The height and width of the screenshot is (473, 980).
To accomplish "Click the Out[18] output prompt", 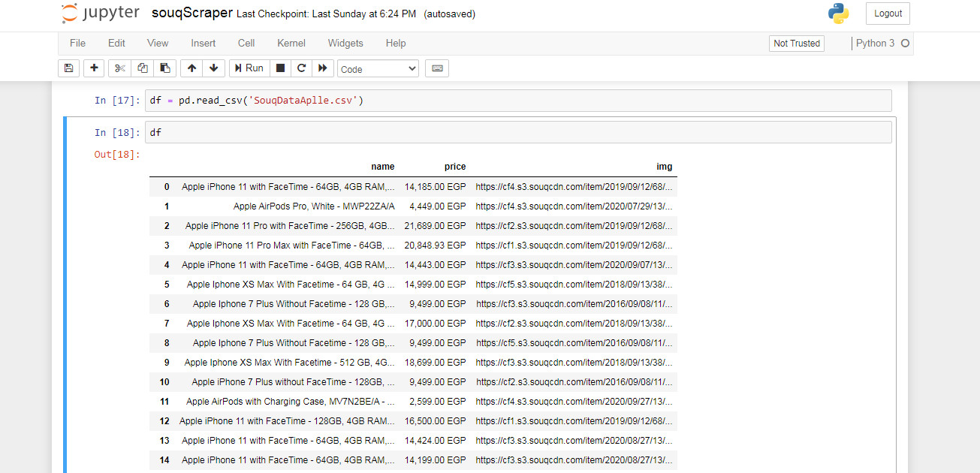I will (117, 155).
